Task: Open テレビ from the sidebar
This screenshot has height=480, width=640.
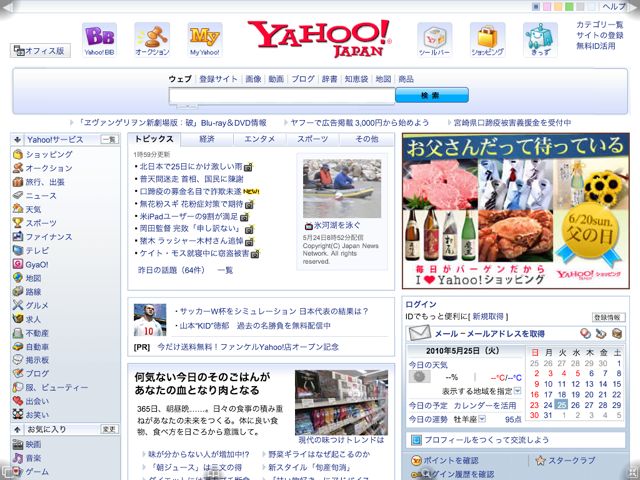Action: pyautogui.click(x=37, y=251)
